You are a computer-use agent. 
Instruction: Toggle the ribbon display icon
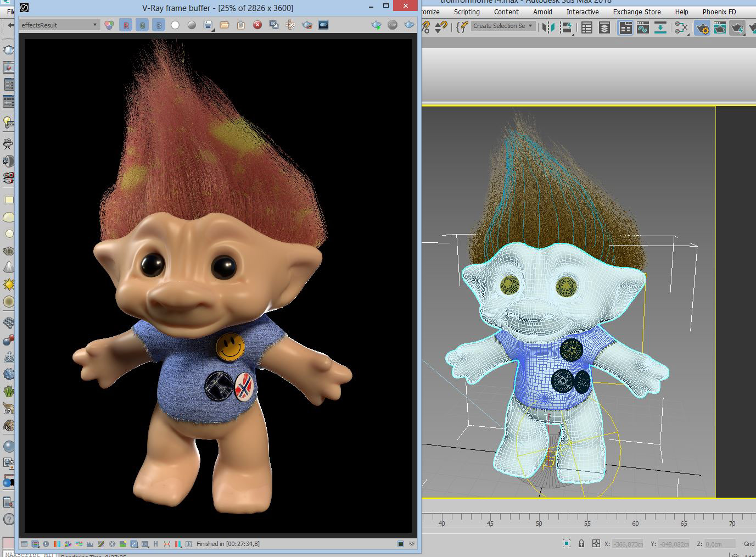click(x=625, y=27)
